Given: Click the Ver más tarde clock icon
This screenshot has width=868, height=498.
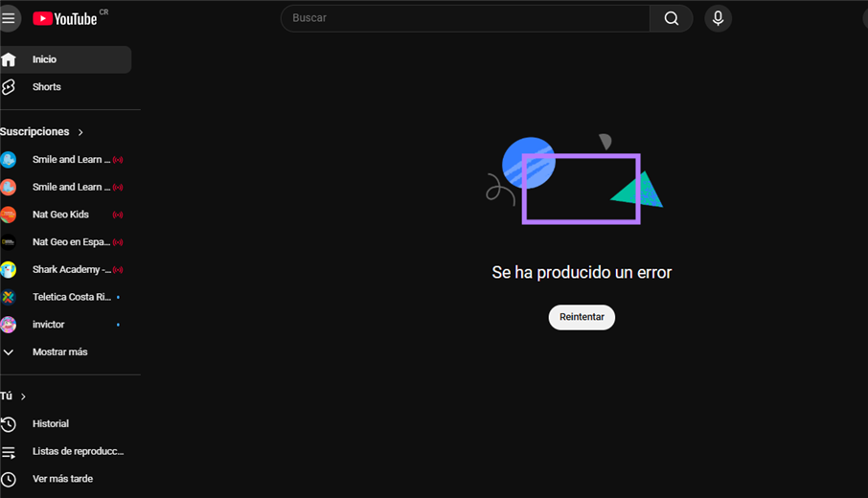Looking at the screenshot, I should (9, 479).
